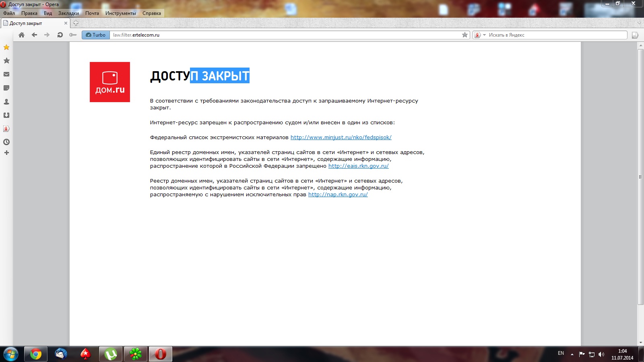Select the Доступ закрыт tab
Viewport: 644px width, 362px height.
35,23
